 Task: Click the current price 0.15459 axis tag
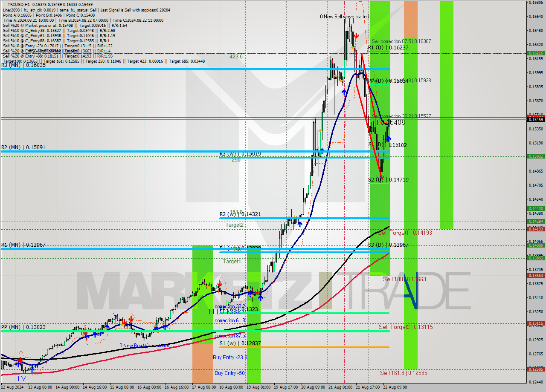click(x=536, y=119)
